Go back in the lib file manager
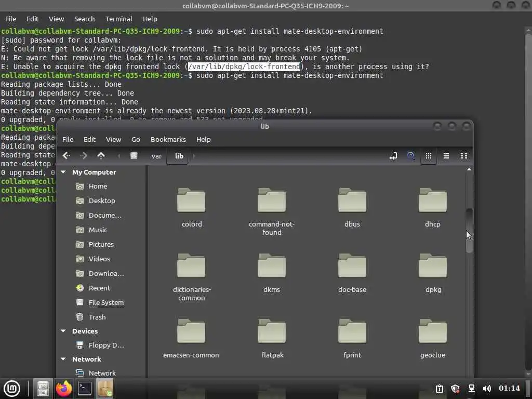 pyautogui.click(x=66, y=156)
